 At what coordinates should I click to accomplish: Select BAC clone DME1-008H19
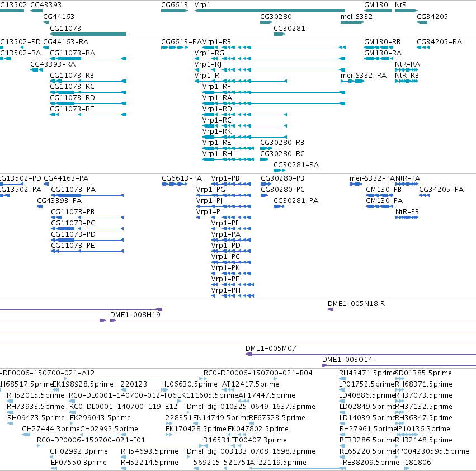coord(135,315)
